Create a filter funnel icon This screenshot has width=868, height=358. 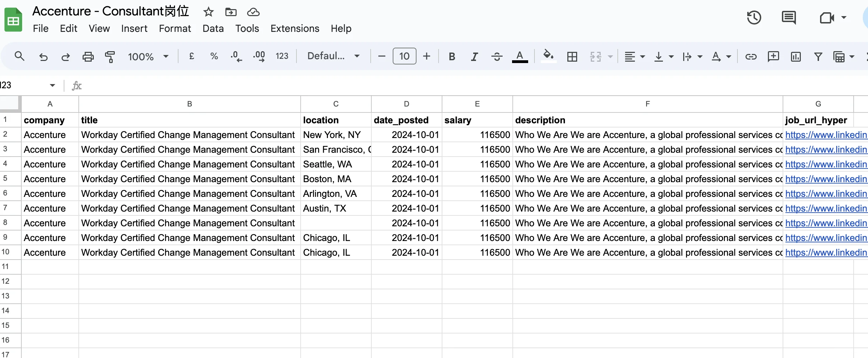818,56
